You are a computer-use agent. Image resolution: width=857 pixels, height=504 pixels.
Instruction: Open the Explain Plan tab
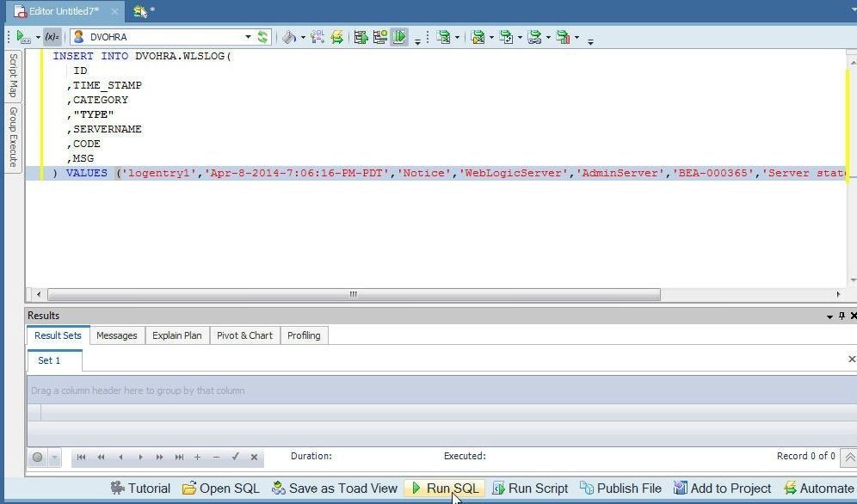click(176, 335)
